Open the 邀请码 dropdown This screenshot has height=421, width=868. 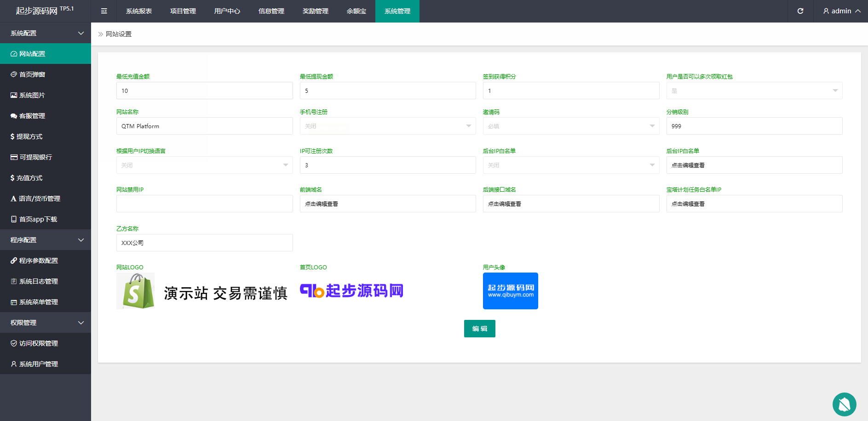570,126
